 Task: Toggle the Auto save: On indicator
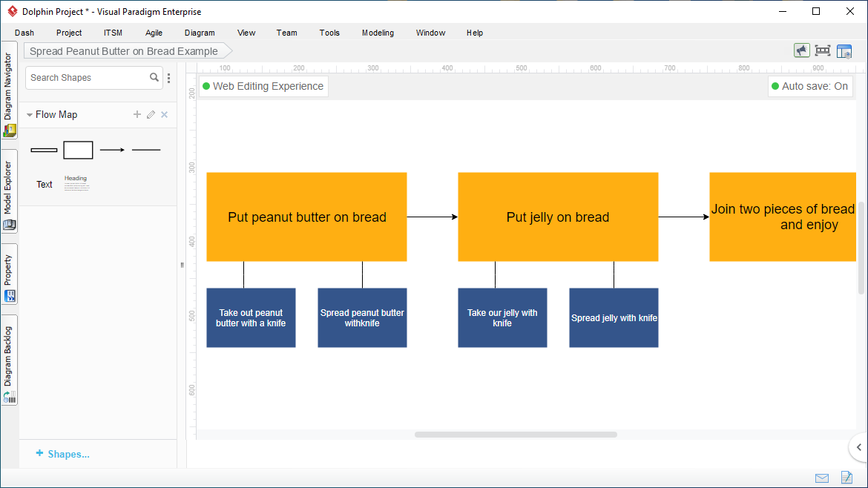(810, 86)
